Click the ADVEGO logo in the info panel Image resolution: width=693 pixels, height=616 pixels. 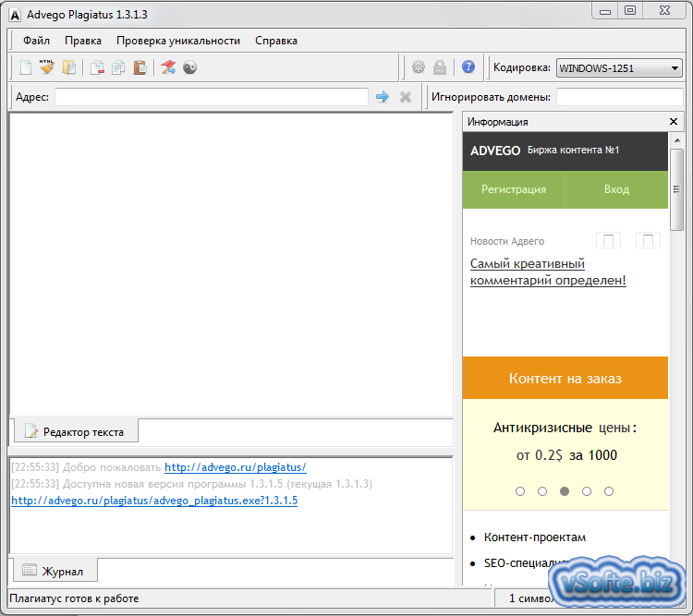pyautogui.click(x=495, y=151)
